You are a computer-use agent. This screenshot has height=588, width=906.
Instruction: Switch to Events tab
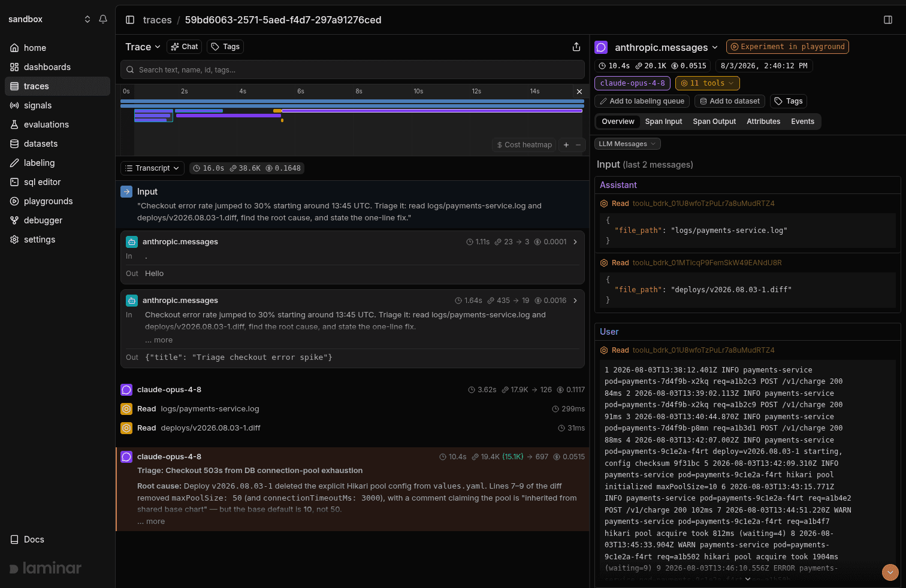point(802,122)
